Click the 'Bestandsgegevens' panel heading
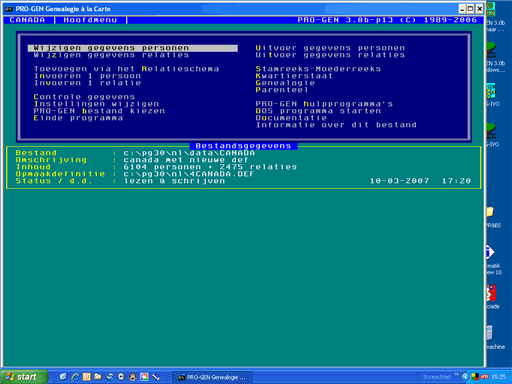This screenshot has width=512, height=384. [243, 146]
